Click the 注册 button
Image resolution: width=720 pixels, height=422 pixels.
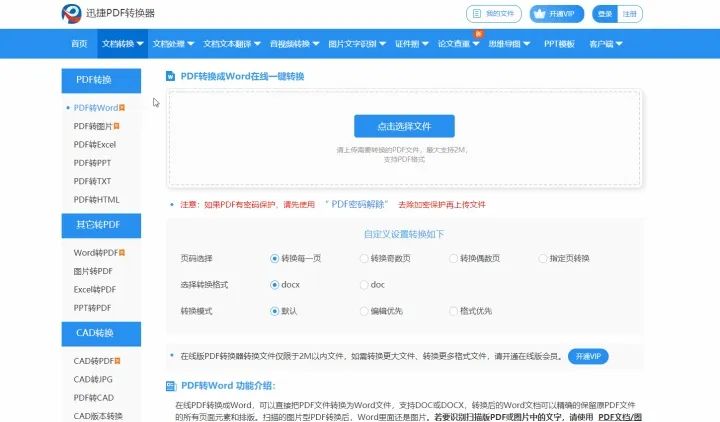click(630, 14)
